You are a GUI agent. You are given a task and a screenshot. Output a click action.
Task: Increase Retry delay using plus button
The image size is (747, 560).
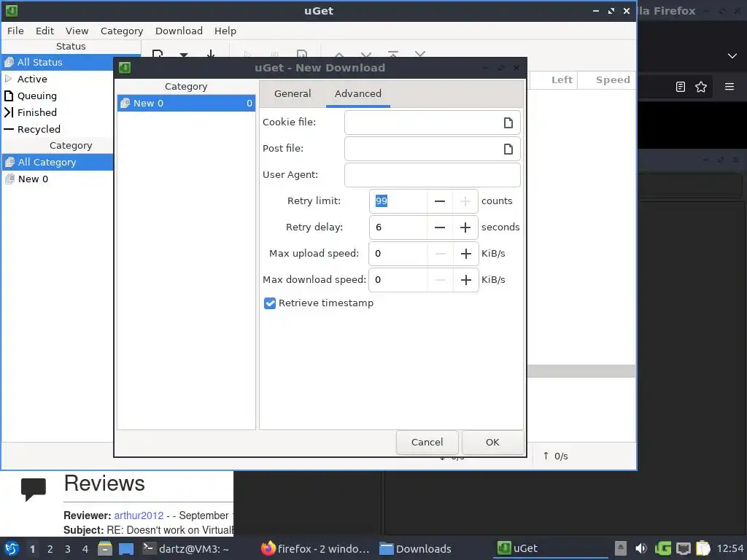[x=465, y=227]
